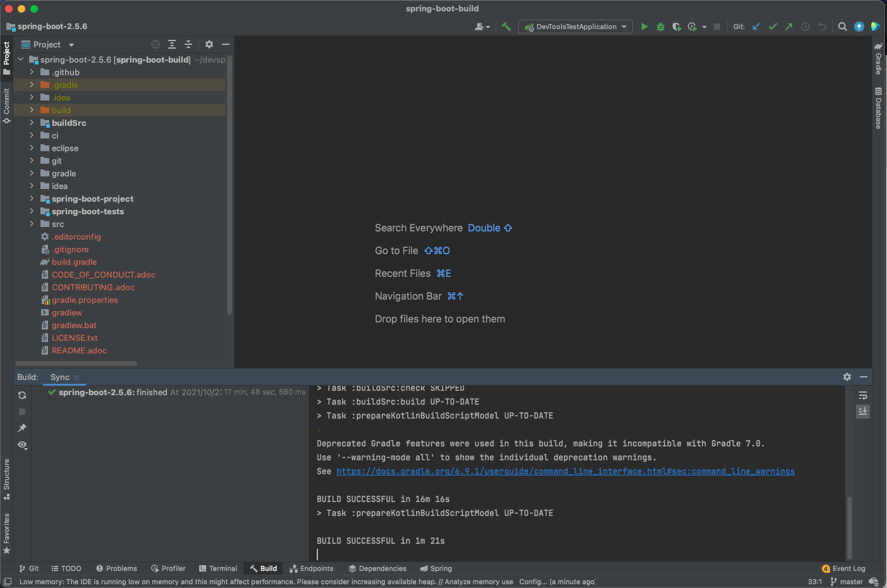Open the Gradle side panel
887x588 pixels.
coord(878,59)
